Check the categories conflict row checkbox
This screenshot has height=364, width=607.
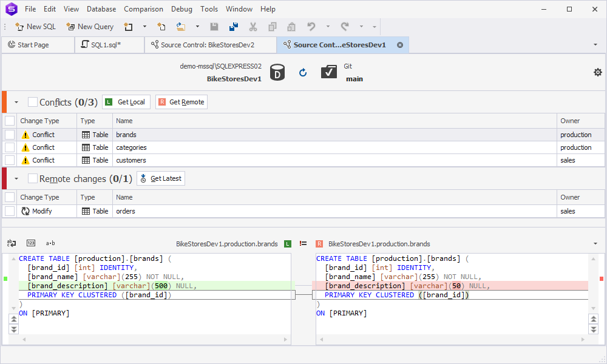pyautogui.click(x=10, y=147)
